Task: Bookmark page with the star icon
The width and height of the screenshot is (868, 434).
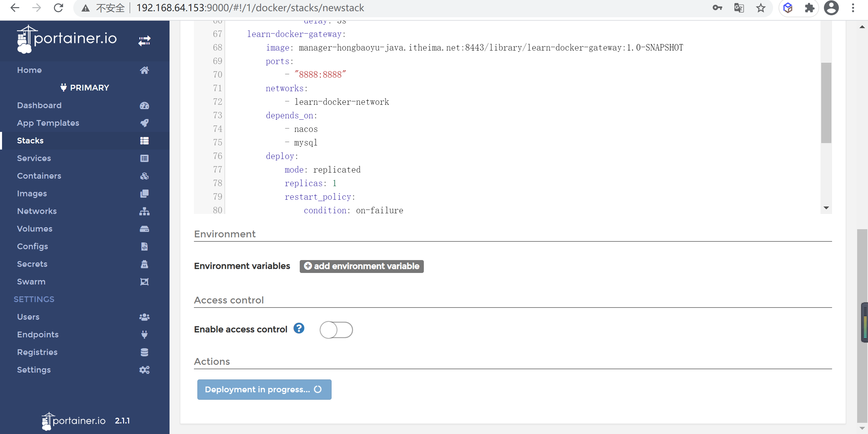Action: coord(761,8)
